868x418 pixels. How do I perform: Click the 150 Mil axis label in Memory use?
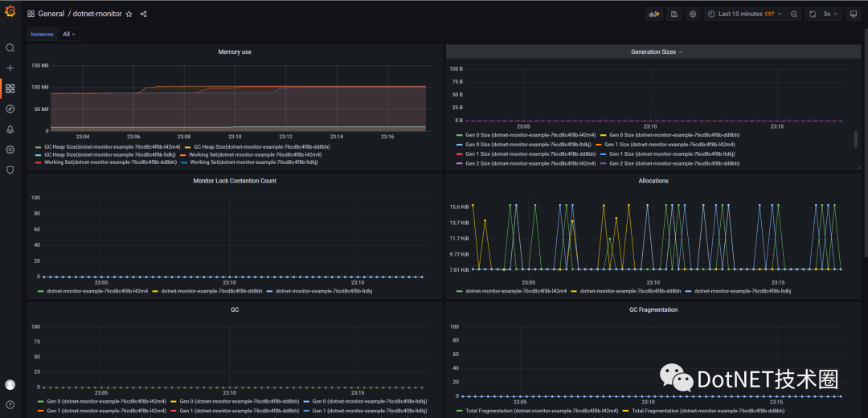(39, 65)
